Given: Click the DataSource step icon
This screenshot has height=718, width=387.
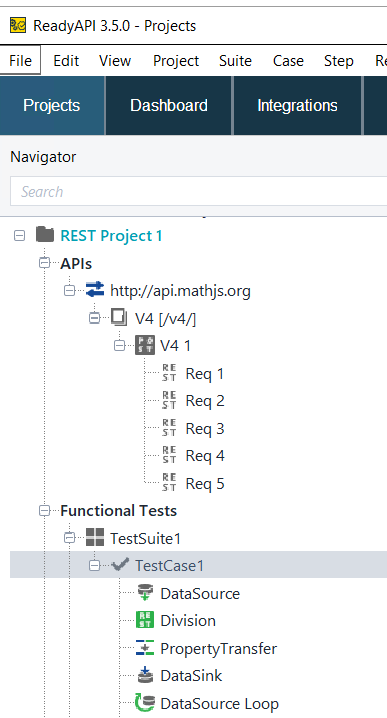Looking at the screenshot, I should point(145,593).
